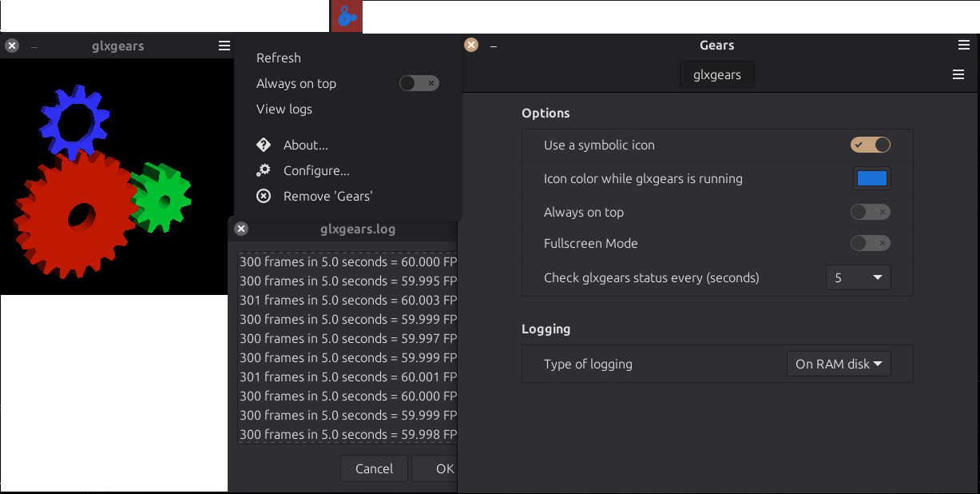Viewport: 980px width, 494px height.
Task: Select the glxgears tab in settings
Action: pyautogui.click(x=717, y=75)
